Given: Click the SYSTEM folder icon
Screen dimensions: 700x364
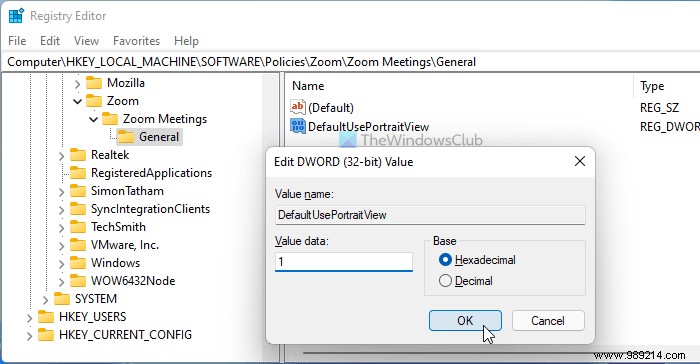Looking at the screenshot, I should pos(62,298).
